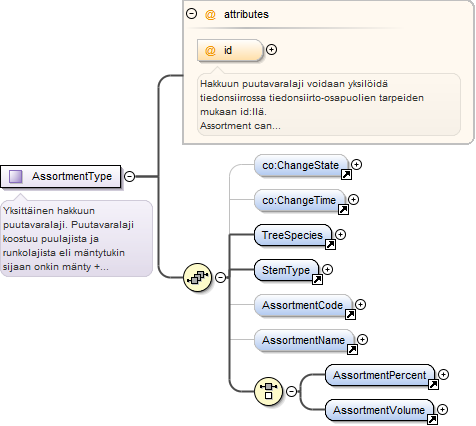
Task: Select the StemType element
Action: tap(286, 270)
